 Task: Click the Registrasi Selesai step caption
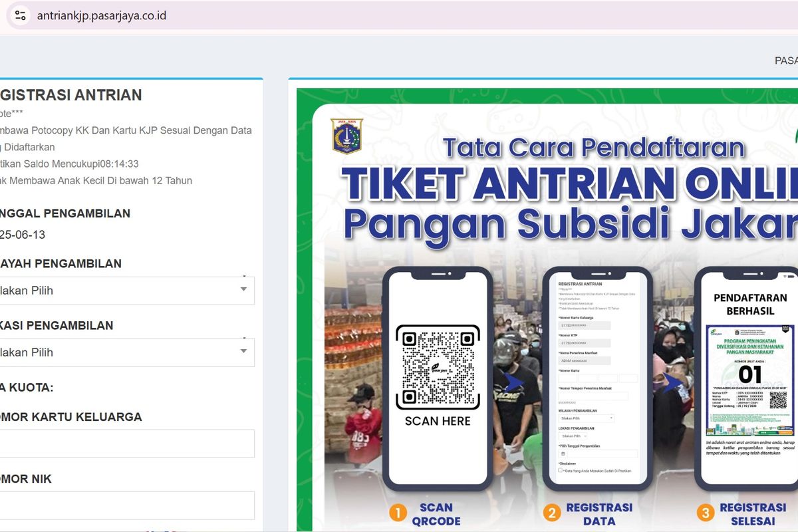point(753,514)
